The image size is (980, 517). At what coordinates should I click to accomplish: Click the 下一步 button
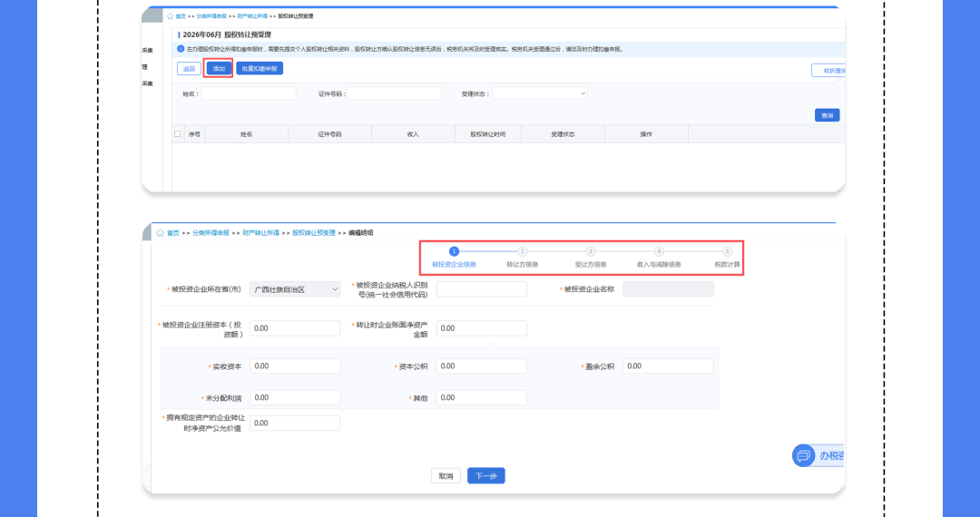pos(486,476)
